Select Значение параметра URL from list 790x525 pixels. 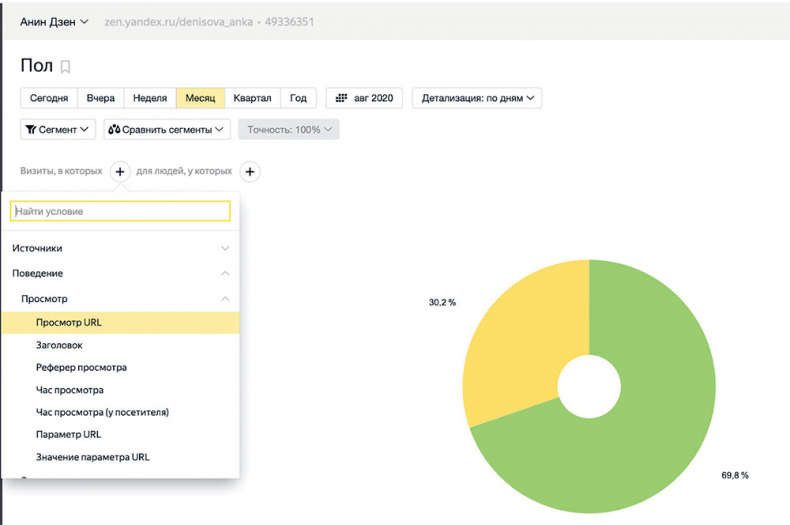tap(92, 457)
